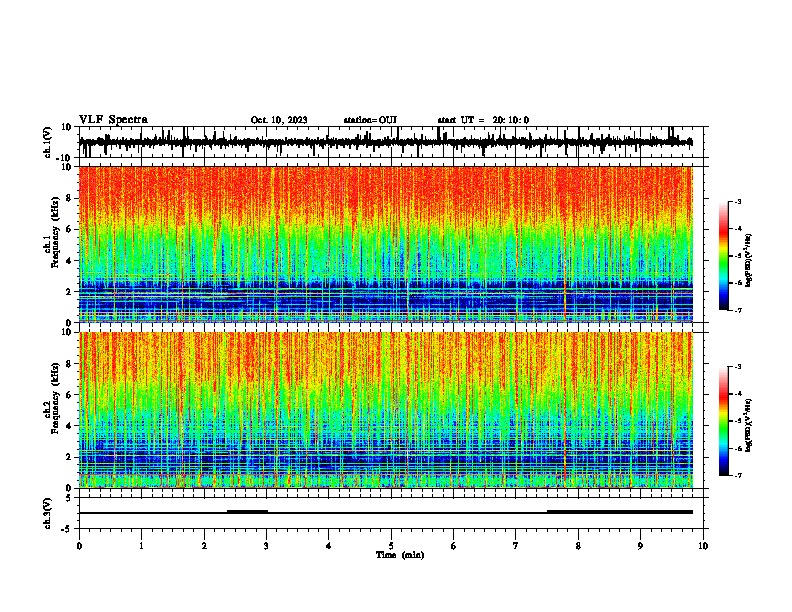
Task: Click the "-7" label on ch.2 color scale
Action: pos(738,475)
